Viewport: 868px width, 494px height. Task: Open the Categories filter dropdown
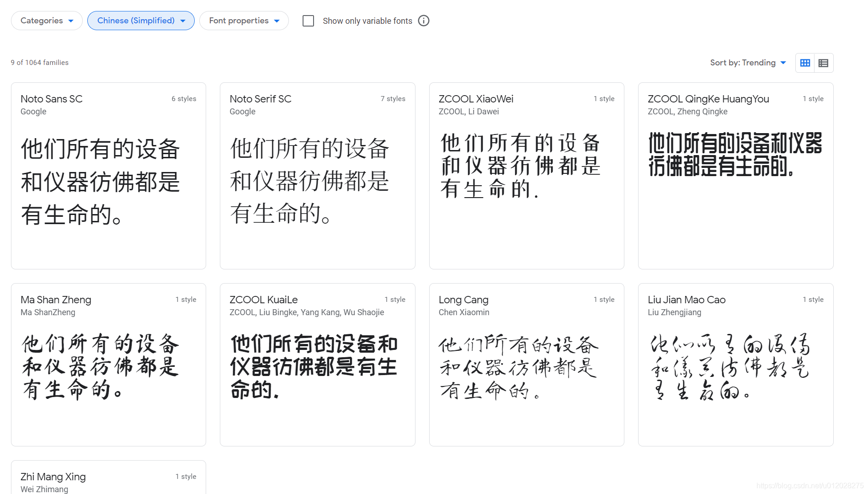click(x=47, y=21)
